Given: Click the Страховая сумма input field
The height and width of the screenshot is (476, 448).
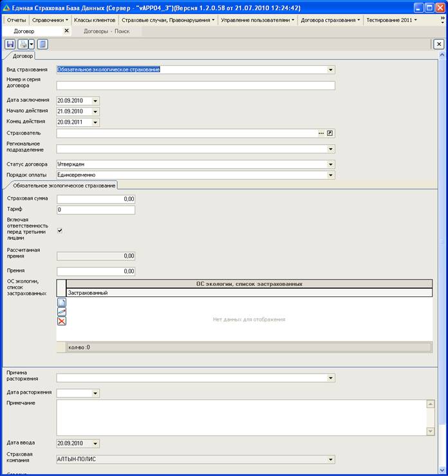Looking at the screenshot, I should (96, 199).
